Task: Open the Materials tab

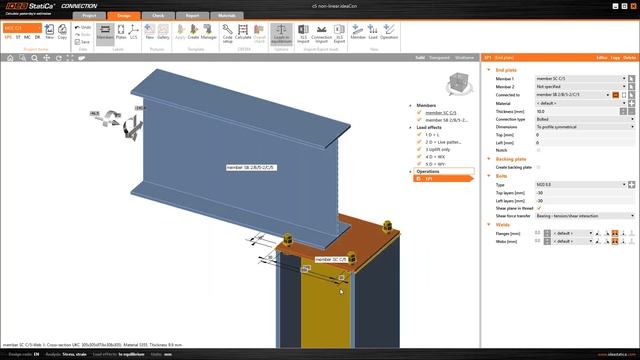Action: pyautogui.click(x=227, y=16)
